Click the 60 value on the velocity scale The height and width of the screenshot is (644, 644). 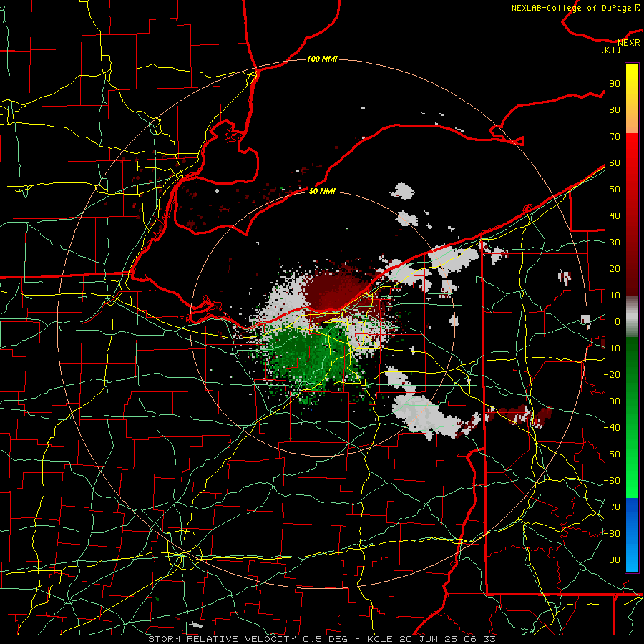[x=615, y=163]
